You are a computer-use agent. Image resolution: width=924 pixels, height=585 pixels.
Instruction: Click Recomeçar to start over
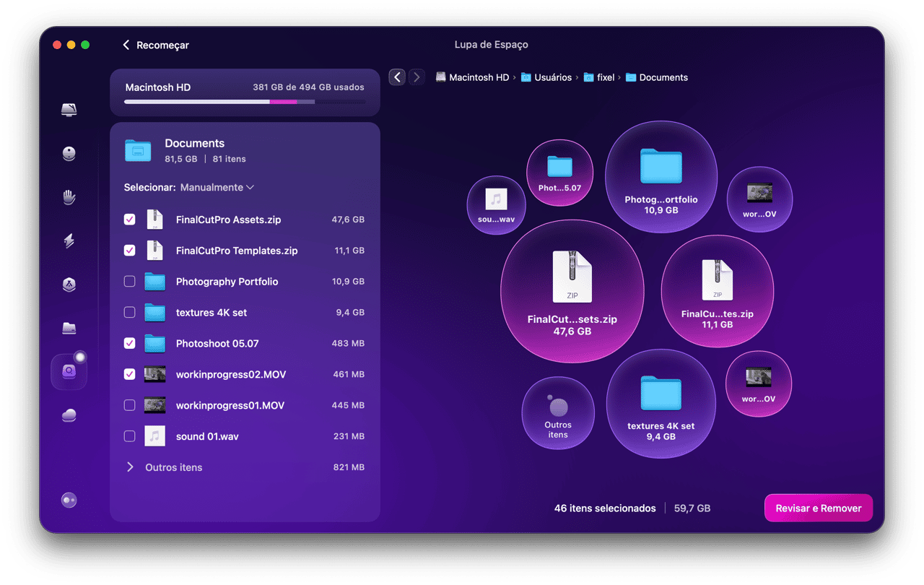156,45
